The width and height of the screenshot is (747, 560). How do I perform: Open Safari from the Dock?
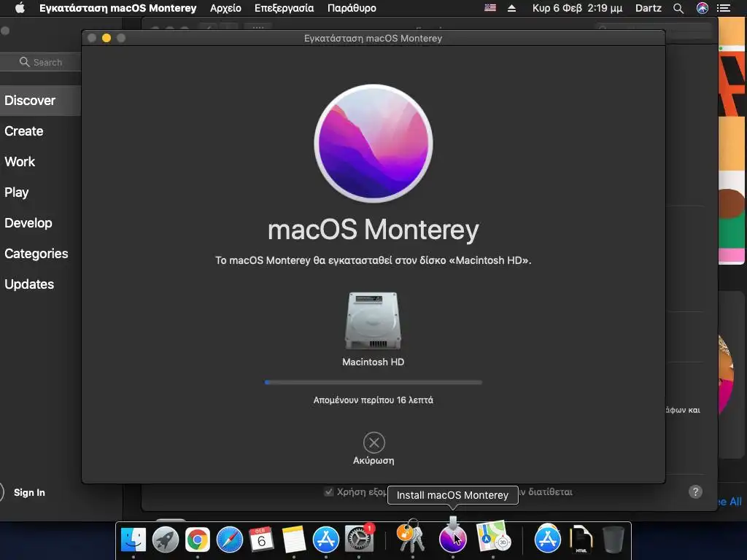coord(230,539)
